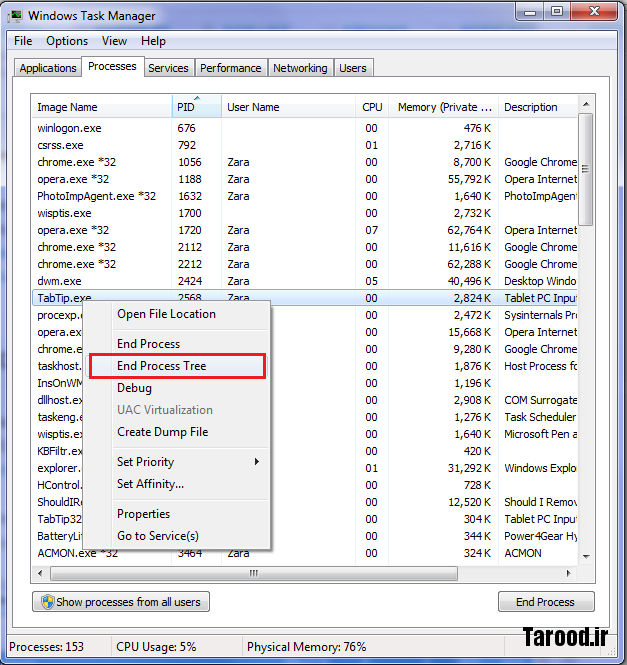Screen dimensions: 627x665
Task: Click the End Process button at bottom
Action: click(546, 602)
